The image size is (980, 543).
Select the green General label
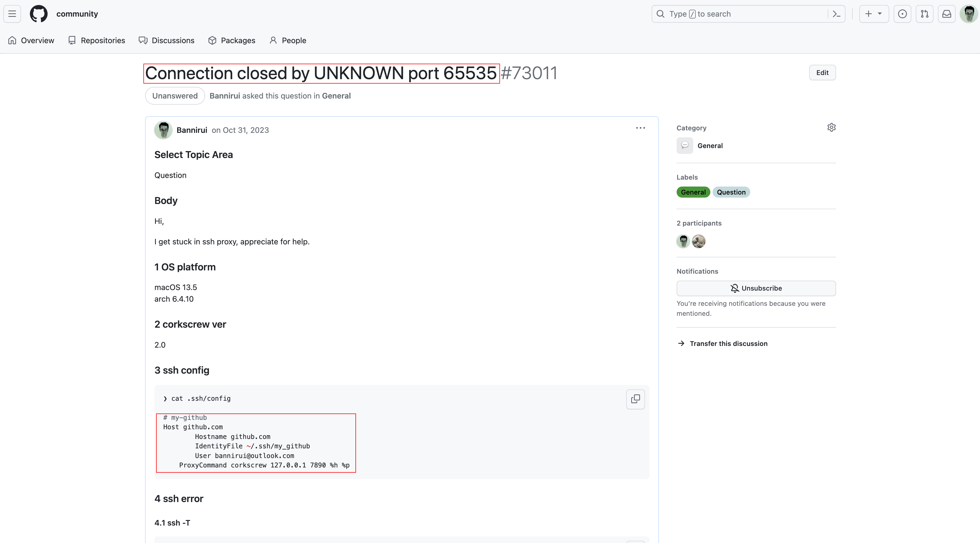coord(693,192)
